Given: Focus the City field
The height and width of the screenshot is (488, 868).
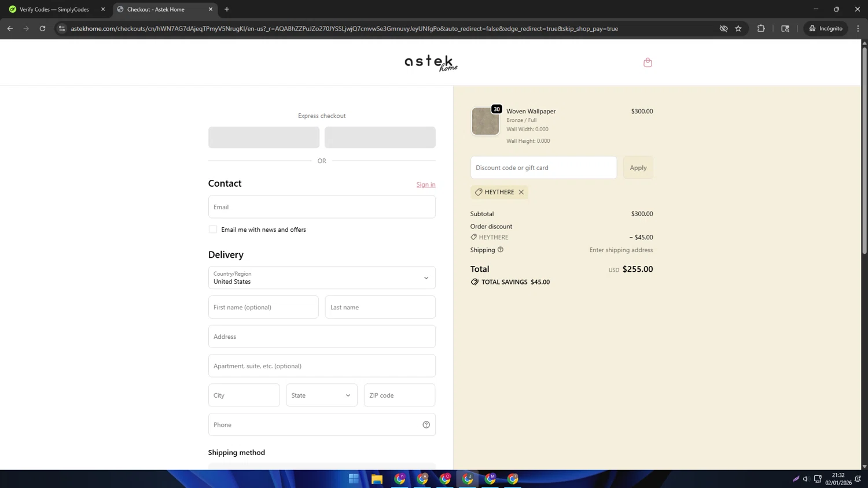Looking at the screenshot, I should [244, 395].
